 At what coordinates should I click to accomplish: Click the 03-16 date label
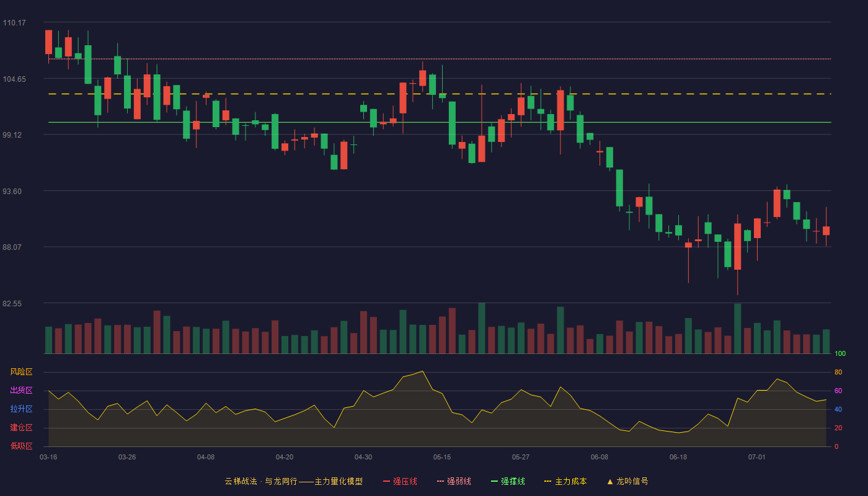point(48,457)
